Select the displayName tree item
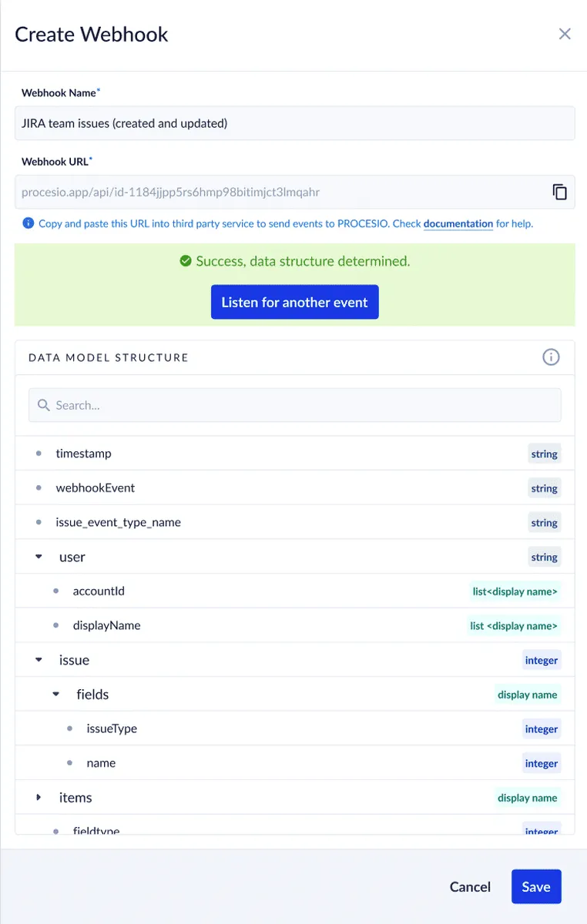This screenshot has width=587, height=924. tap(106, 625)
